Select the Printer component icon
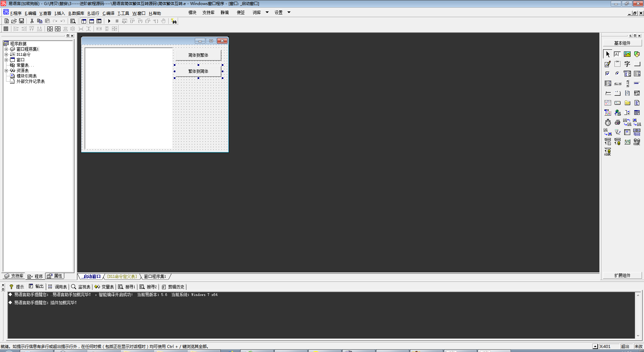The image size is (644, 352). click(617, 122)
